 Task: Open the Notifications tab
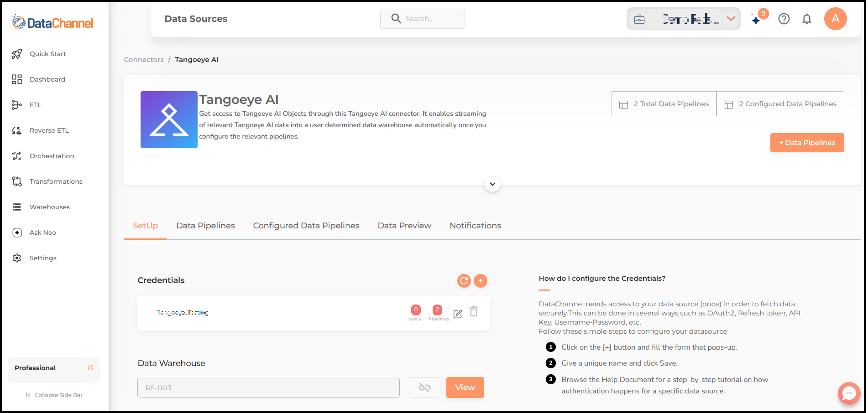click(x=476, y=226)
